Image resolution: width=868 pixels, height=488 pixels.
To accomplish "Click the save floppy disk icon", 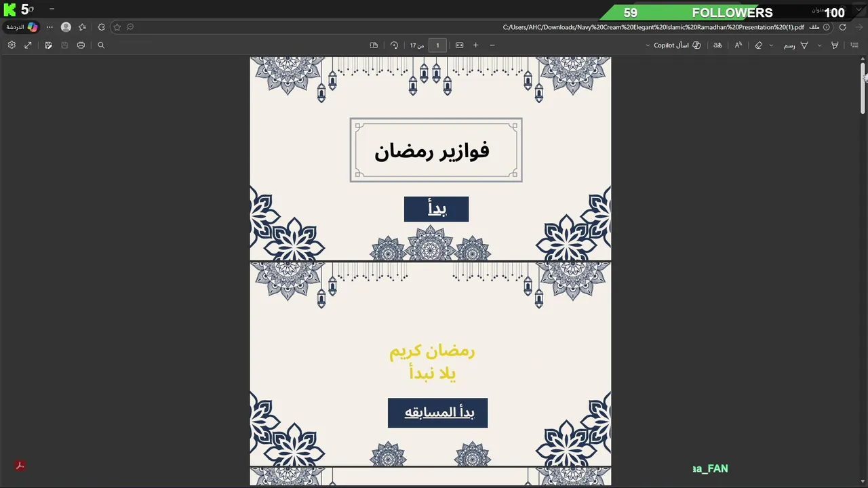I will [64, 45].
